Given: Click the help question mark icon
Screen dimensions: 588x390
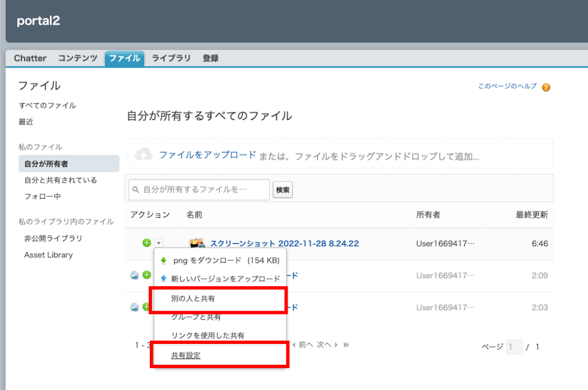Looking at the screenshot, I should click(546, 87).
